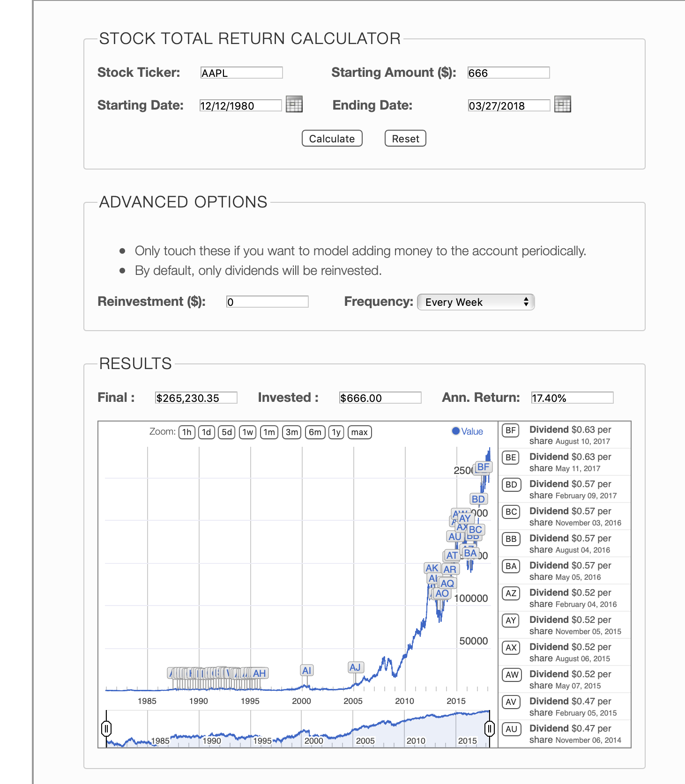Click the 'Frequency:' label
Viewport: 685px width, 784px height.
tap(379, 302)
